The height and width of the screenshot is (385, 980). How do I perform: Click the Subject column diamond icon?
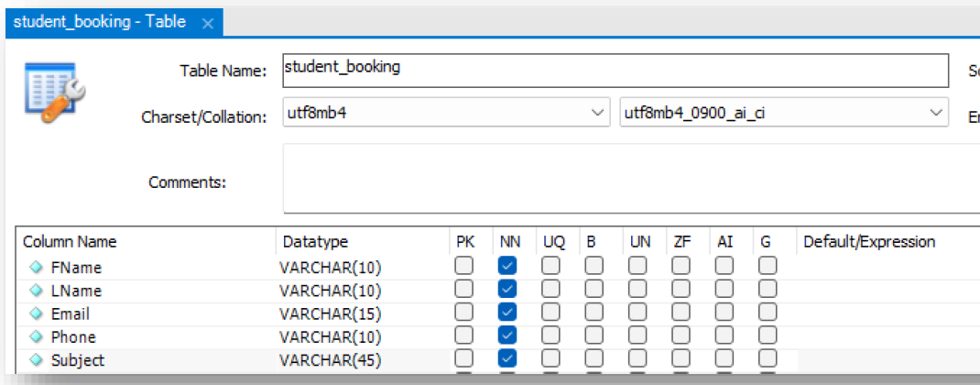[37, 360]
